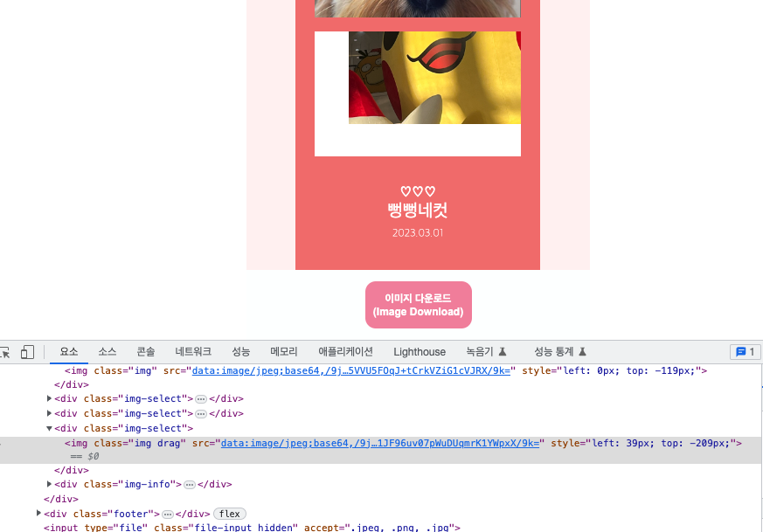Image resolution: width=763 pixels, height=532 pixels.
Task: Open the 성능 통계 tab
Action: point(560,351)
